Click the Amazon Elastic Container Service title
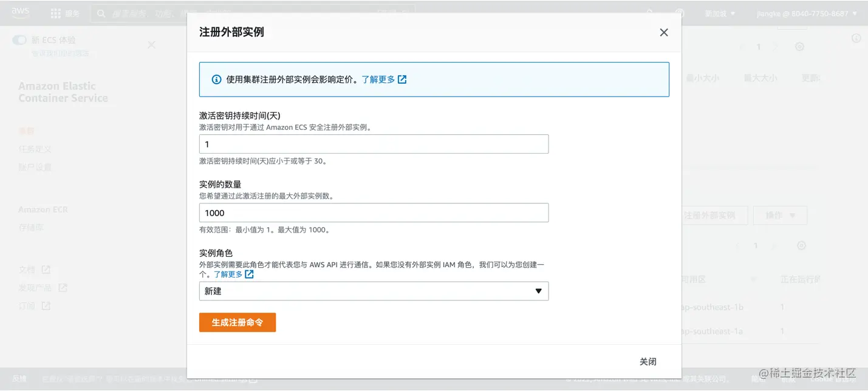The height and width of the screenshot is (391, 868). 63,92
